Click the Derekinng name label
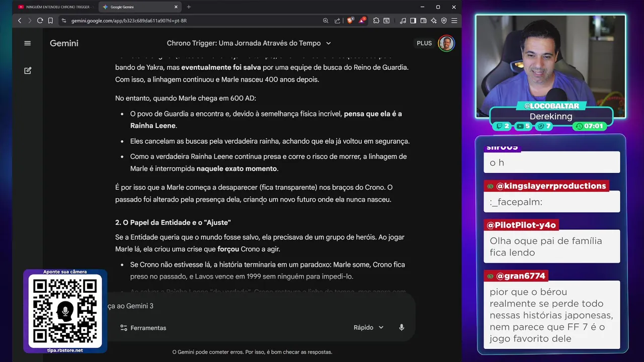Screen dimensions: 644x362 click(551, 116)
